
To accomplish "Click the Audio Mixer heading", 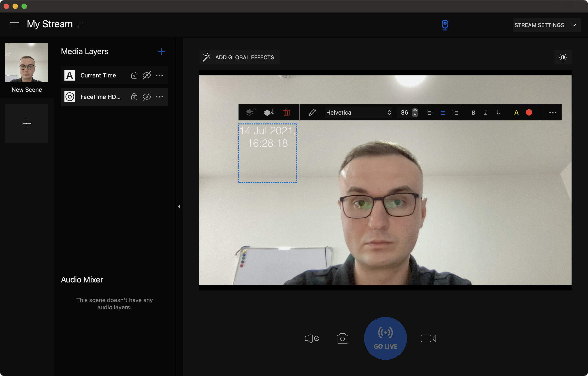I will 82,280.
